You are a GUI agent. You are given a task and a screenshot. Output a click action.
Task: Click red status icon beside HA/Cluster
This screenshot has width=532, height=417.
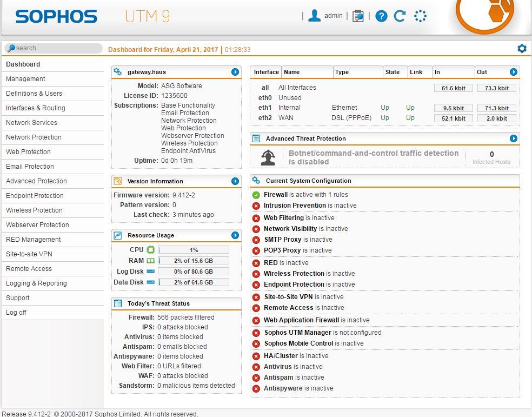[x=256, y=356]
